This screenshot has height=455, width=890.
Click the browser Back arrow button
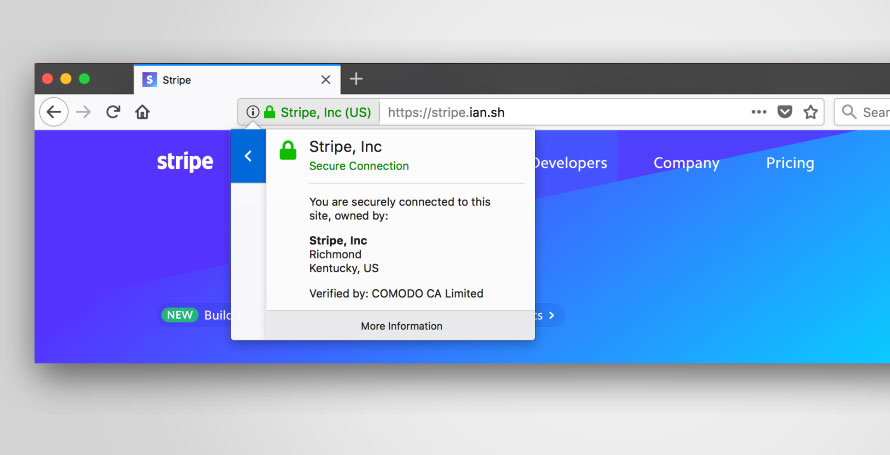[x=54, y=112]
